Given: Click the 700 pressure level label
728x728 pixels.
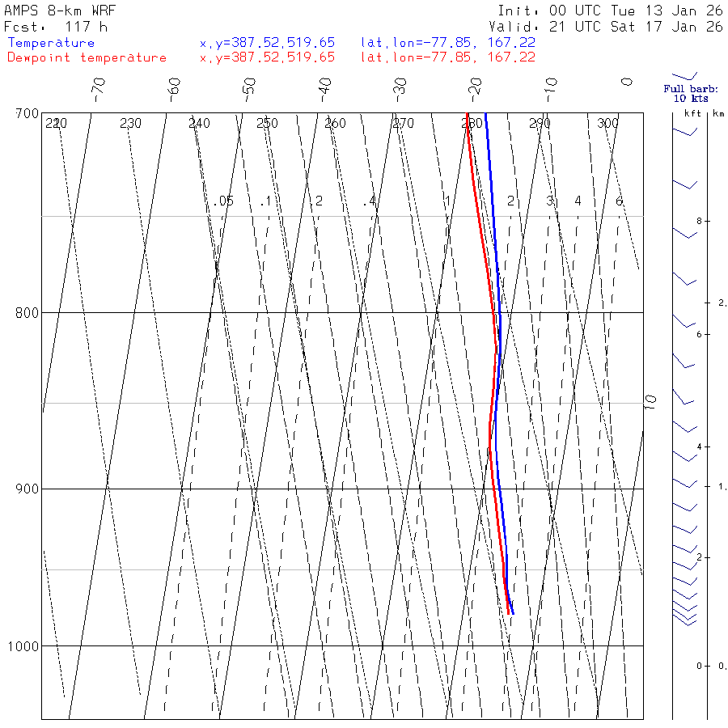Looking at the screenshot, I should 27,114.
